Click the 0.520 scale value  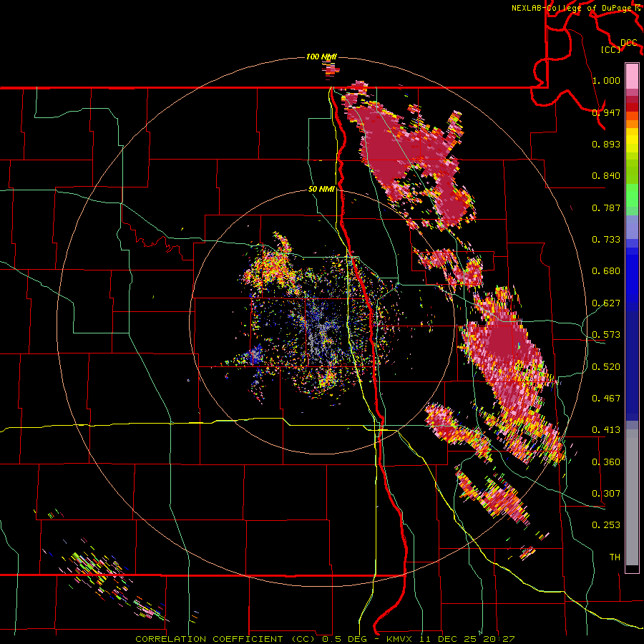606,367
